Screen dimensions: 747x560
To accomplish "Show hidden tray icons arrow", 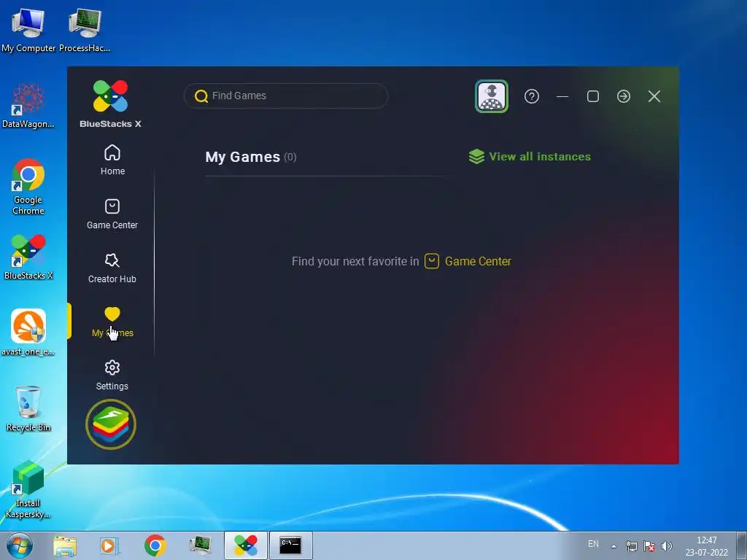I will point(614,546).
